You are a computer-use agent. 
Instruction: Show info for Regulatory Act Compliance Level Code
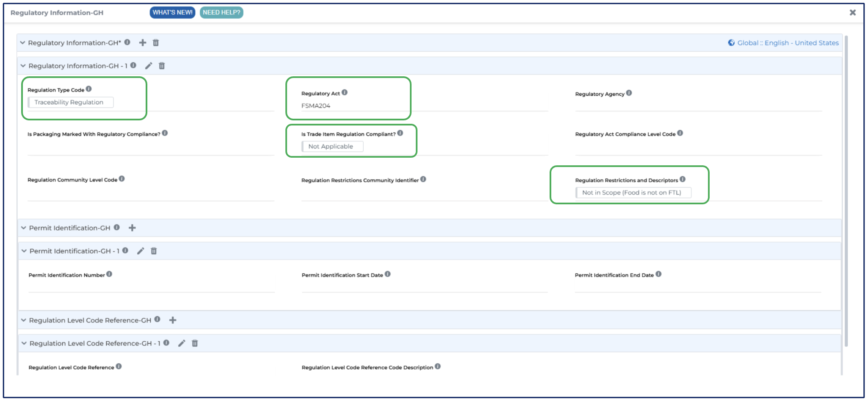[x=680, y=133]
